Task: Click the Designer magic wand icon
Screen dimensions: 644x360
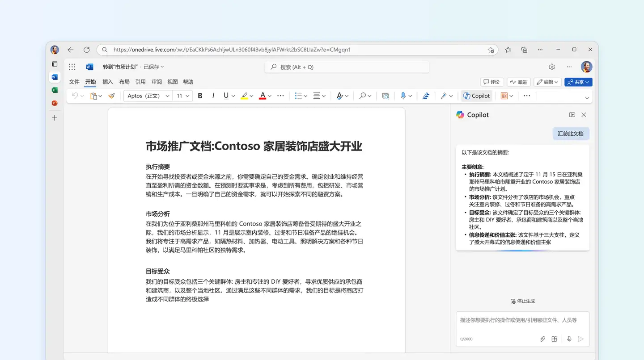Action: pyautogui.click(x=444, y=96)
